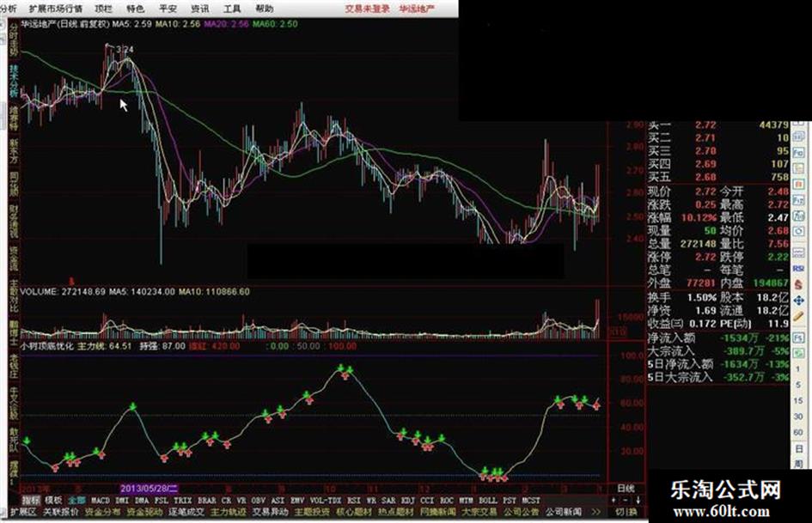
Task: Select the 日 daily period in right toolbar
Action: click(798, 449)
